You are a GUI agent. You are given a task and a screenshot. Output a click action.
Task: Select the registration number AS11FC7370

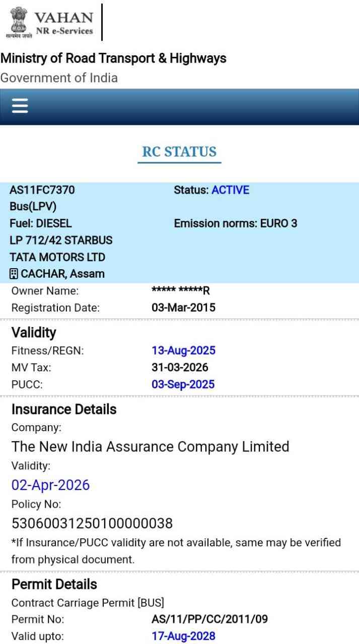coord(42,190)
